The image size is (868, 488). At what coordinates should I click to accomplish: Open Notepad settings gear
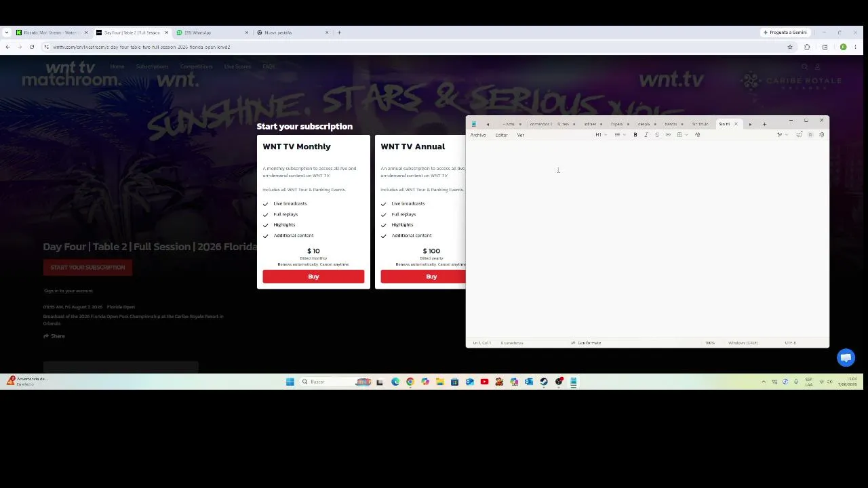click(821, 135)
